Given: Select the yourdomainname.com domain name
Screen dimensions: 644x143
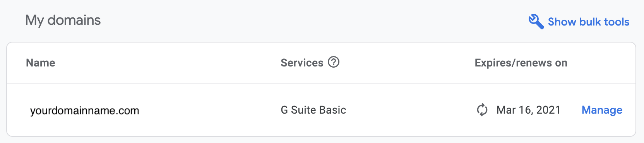Looking at the screenshot, I should click(85, 111).
